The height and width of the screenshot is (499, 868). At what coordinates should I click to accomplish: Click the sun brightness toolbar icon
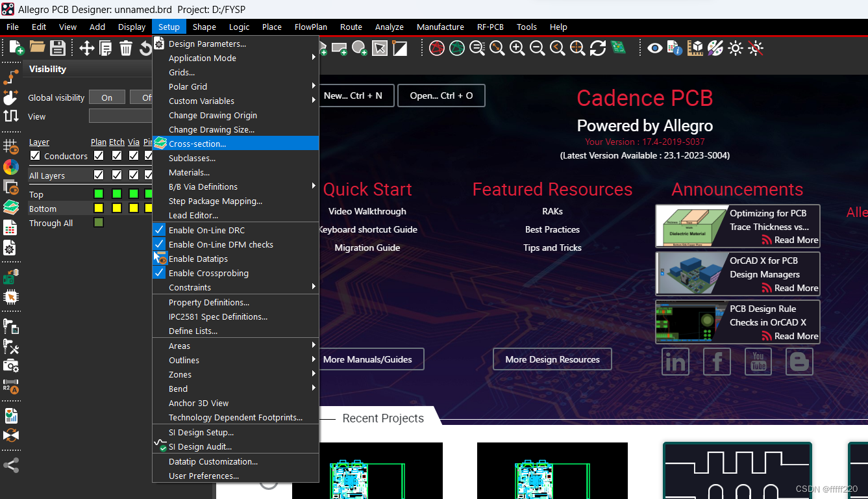click(x=736, y=48)
